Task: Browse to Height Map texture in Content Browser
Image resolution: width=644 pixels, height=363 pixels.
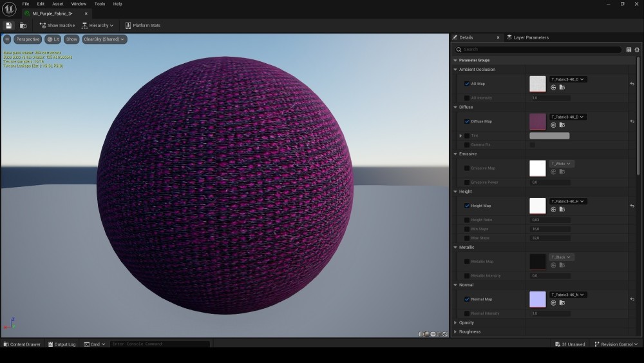Action: (x=562, y=209)
